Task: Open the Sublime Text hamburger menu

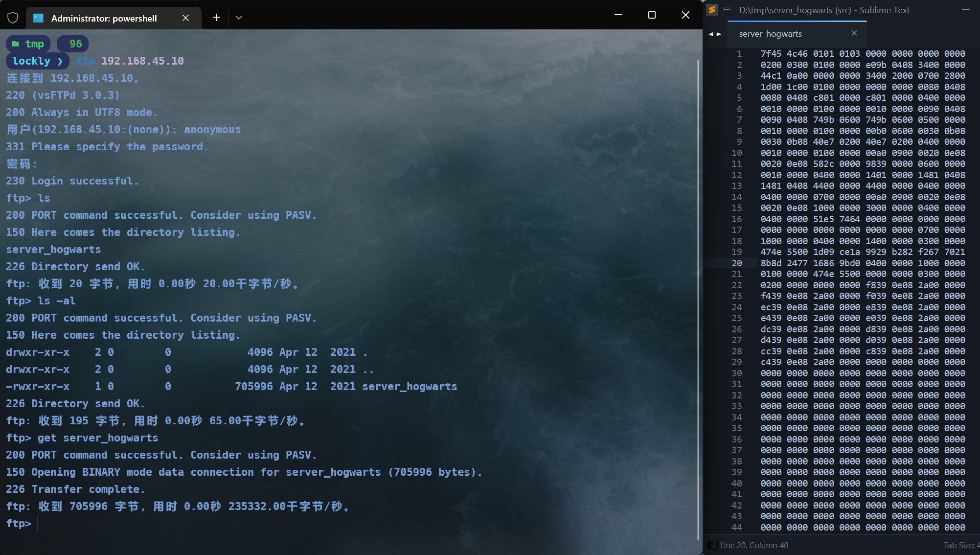Action: pyautogui.click(x=727, y=10)
